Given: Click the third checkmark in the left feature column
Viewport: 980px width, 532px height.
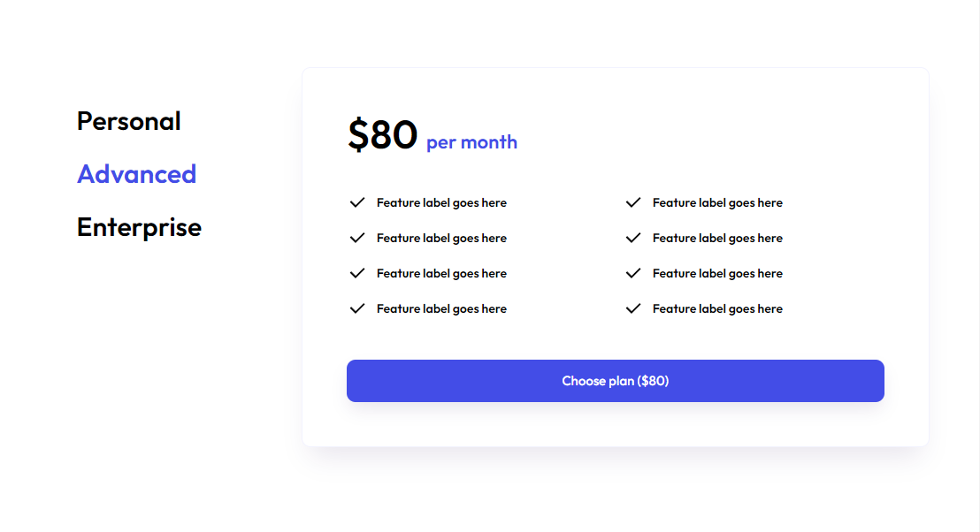Looking at the screenshot, I should [x=357, y=273].
